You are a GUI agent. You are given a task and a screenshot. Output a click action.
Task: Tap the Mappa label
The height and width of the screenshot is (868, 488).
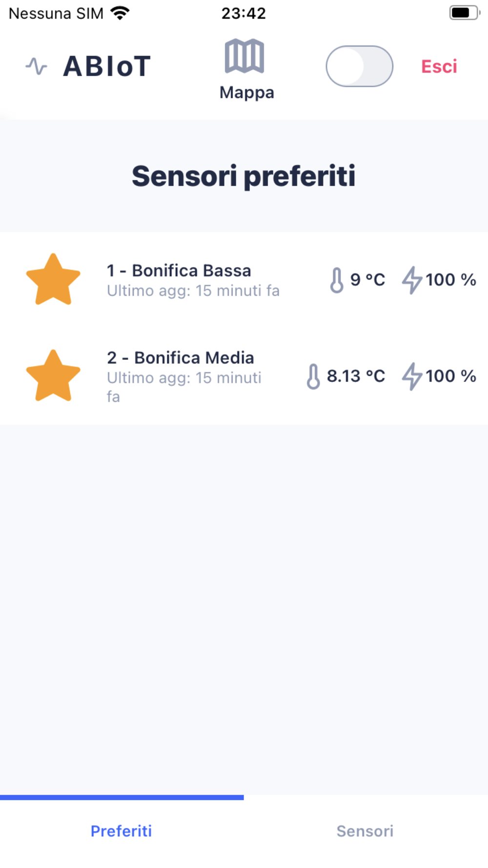tap(247, 92)
